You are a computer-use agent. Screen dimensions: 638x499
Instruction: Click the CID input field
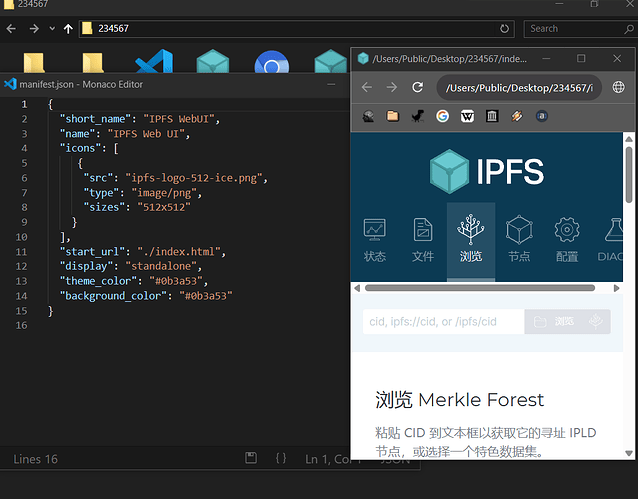[x=444, y=322]
